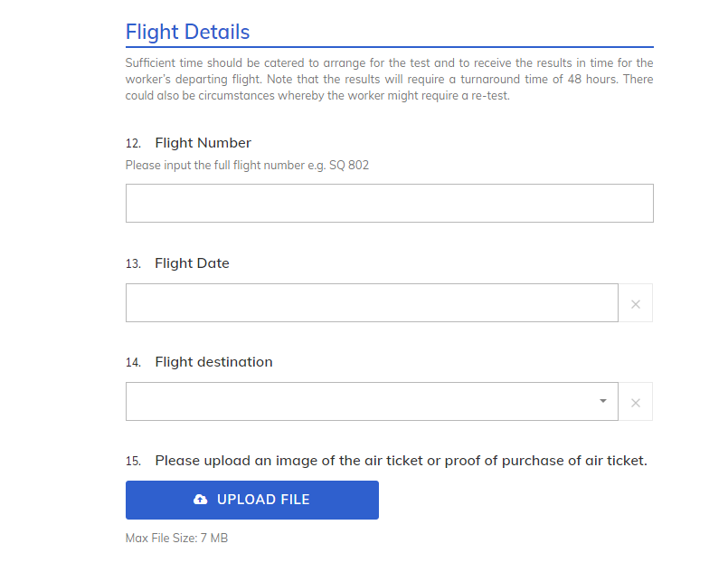Click the Flight destination question label
Viewport: 728px width, 563px height.
coord(213,362)
